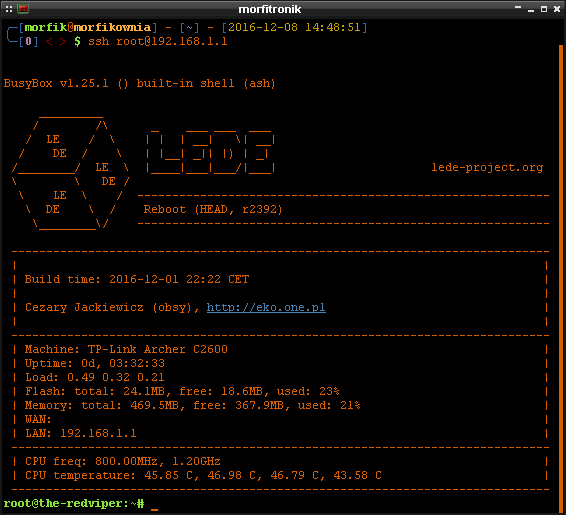This screenshot has width=566, height=515.
Task: Click the large LEDE ASCII logo text
Action: point(211,153)
